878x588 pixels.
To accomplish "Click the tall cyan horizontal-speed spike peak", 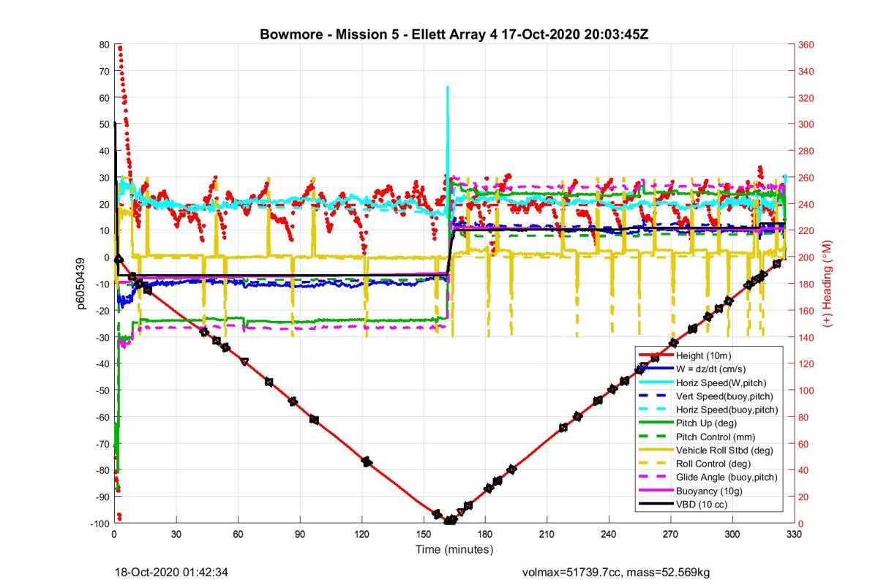I will click(x=447, y=88).
